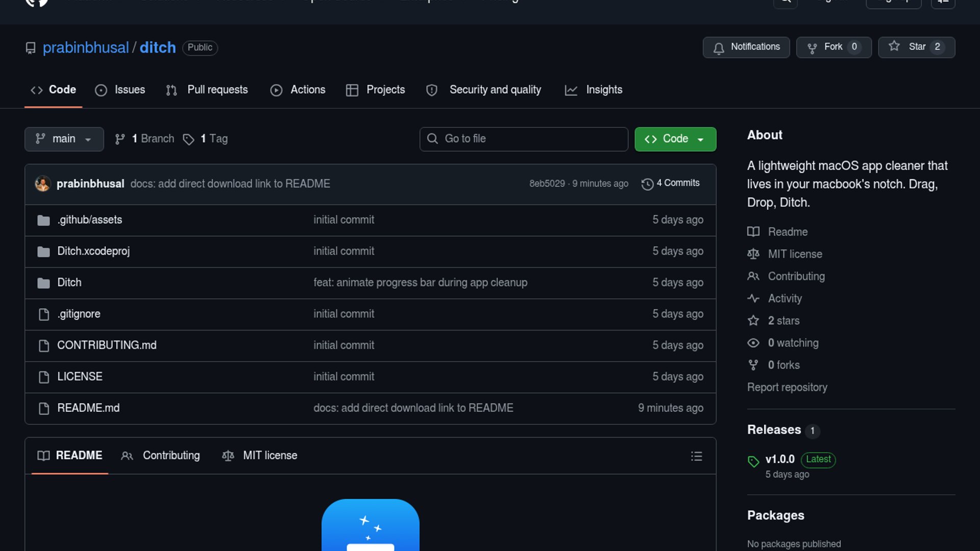Click the Ditch app logo image
This screenshot has height=551, width=980.
(x=370, y=525)
